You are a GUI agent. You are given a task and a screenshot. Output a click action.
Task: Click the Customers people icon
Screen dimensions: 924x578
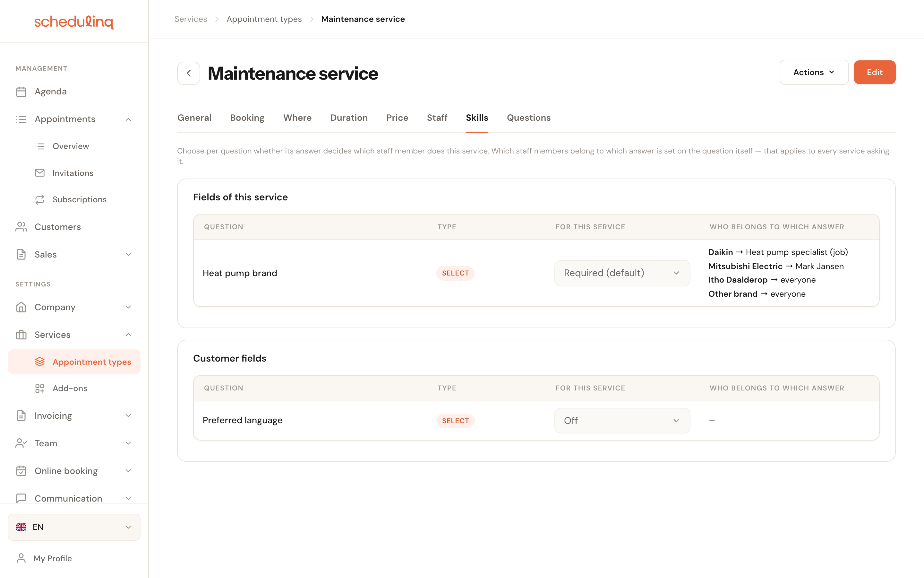(x=21, y=227)
